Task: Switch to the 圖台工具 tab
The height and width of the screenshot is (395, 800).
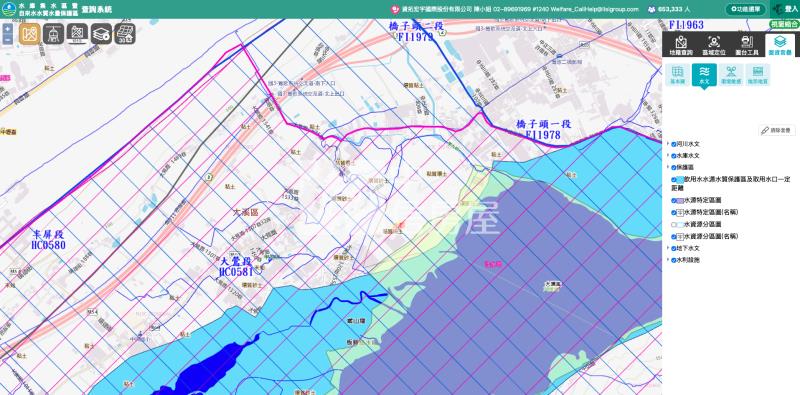Action: click(x=747, y=45)
